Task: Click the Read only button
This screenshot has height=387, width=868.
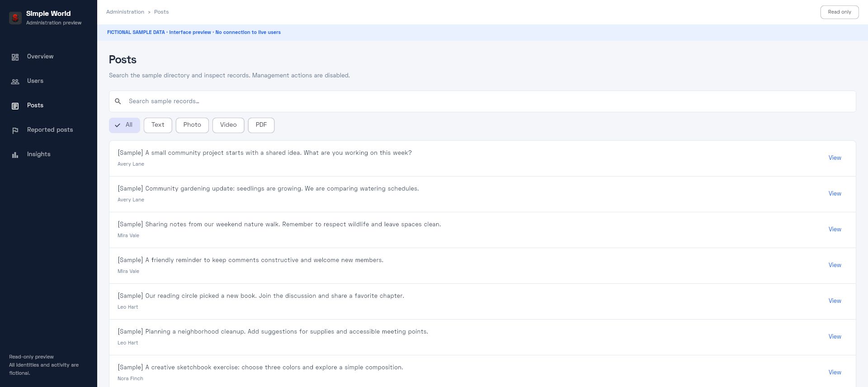Action: click(840, 12)
